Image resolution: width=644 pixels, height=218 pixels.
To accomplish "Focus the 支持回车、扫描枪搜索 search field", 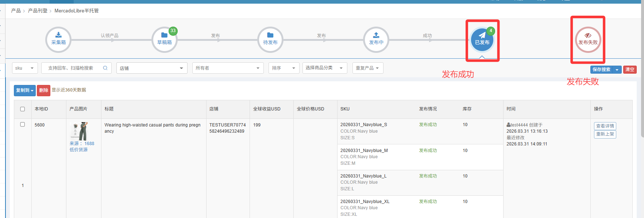I will [x=73, y=68].
